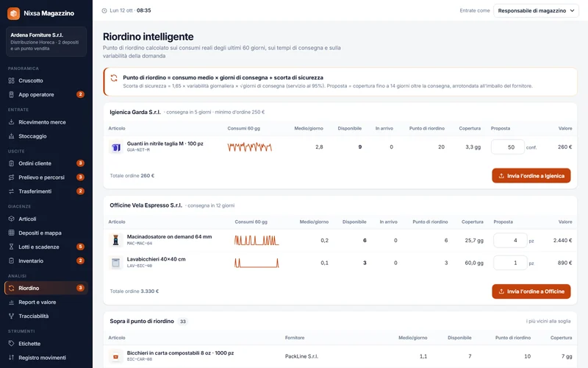The image size is (588, 368).
Task: Open the Cruscotto dashboard icon
Action: point(11,80)
